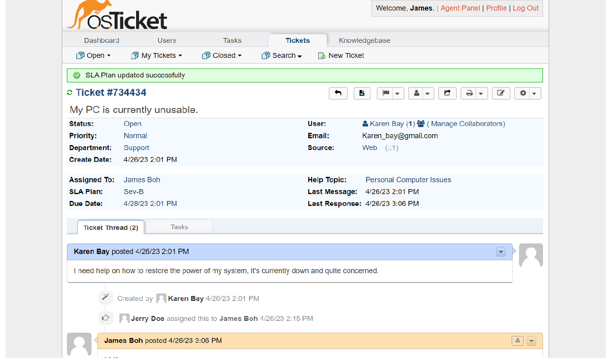
Task: Open the Knowledgebase section
Action: [364, 40]
